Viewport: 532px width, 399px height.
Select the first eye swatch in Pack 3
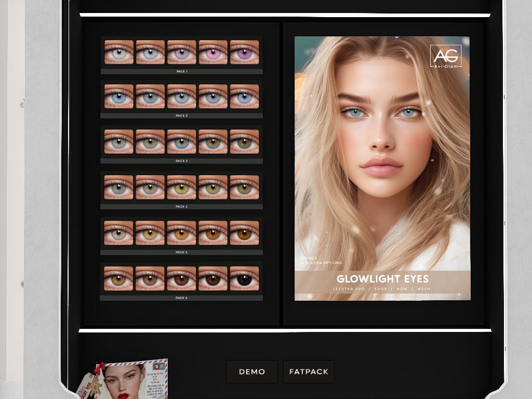[x=119, y=142]
